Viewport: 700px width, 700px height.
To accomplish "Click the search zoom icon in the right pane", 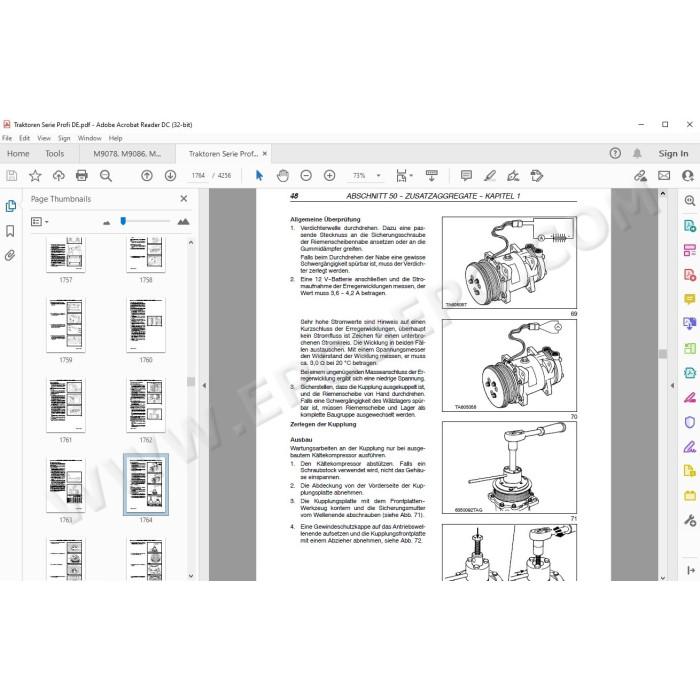I will [x=690, y=201].
